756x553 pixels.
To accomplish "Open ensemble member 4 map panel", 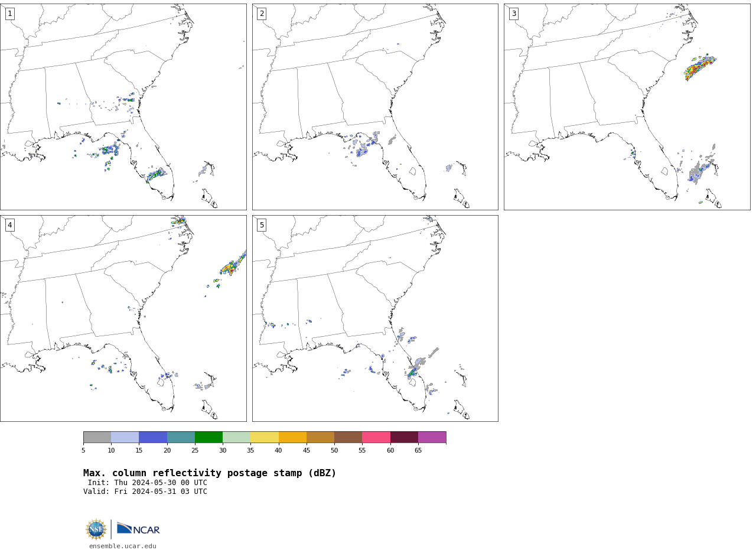I will pos(123,318).
